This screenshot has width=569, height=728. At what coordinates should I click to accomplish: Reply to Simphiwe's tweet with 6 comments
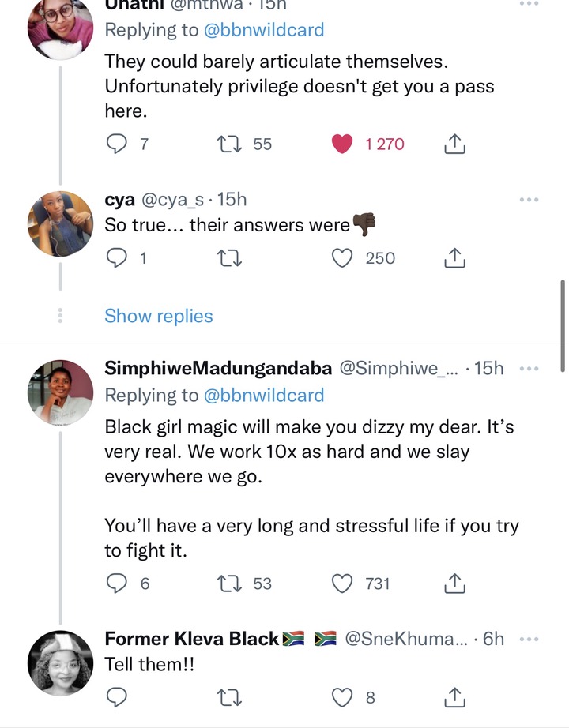pyautogui.click(x=117, y=584)
